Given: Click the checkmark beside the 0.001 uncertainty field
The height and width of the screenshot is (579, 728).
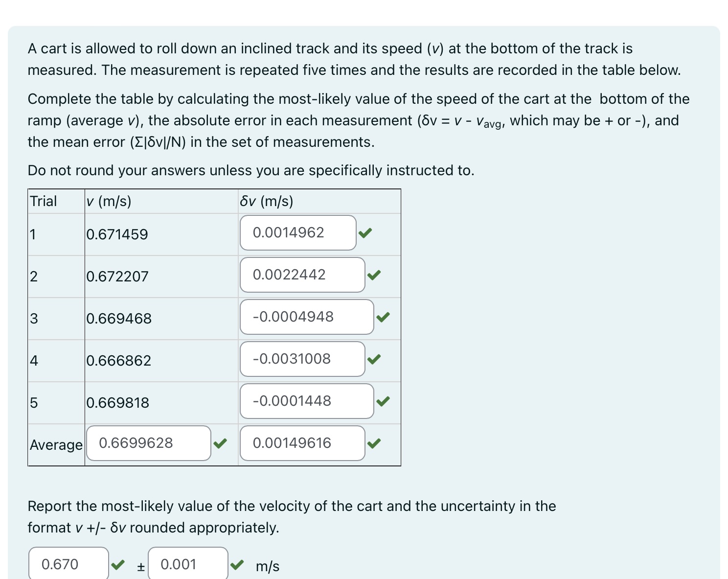Looking at the screenshot, I should tap(238, 565).
